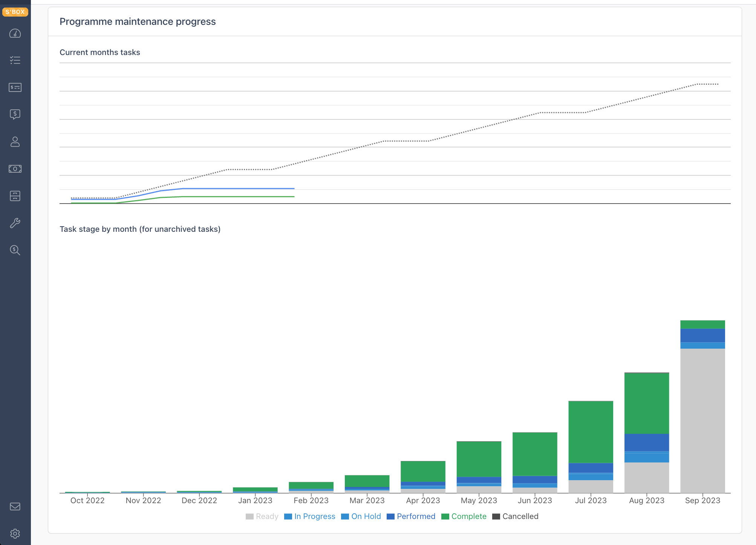756x545 pixels.
Task: Toggle the Performed legend item
Action: coord(411,516)
